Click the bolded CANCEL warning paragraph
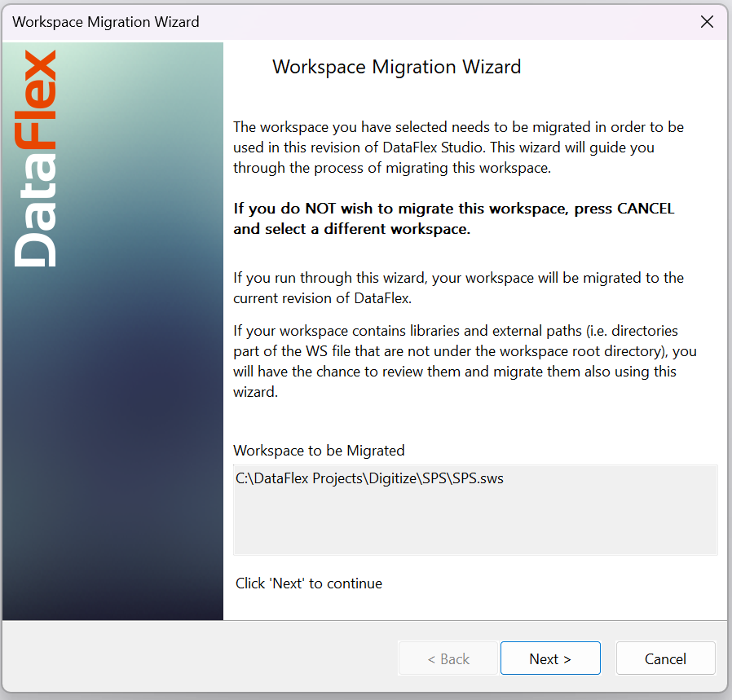Image resolution: width=732 pixels, height=700 pixels. pyautogui.click(x=453, y=218)
